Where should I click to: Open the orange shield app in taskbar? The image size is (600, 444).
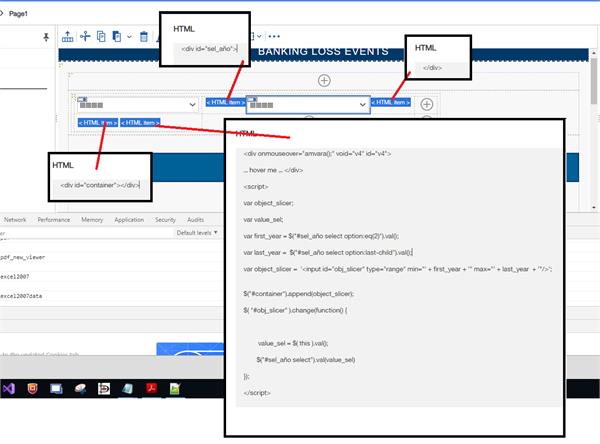pyautogui.click(x=33, y=389)
